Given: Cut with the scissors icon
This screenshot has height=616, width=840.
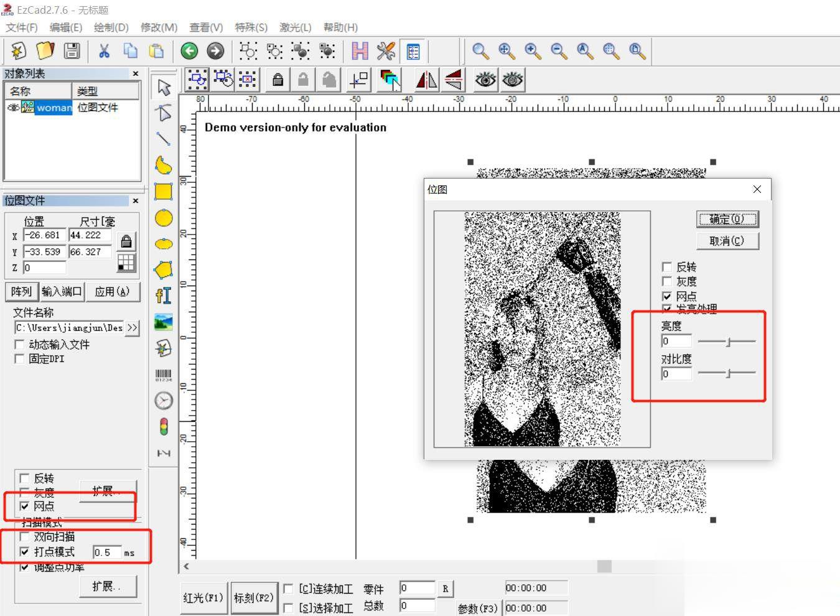Looking at the screenshot, I should (104, 50).
